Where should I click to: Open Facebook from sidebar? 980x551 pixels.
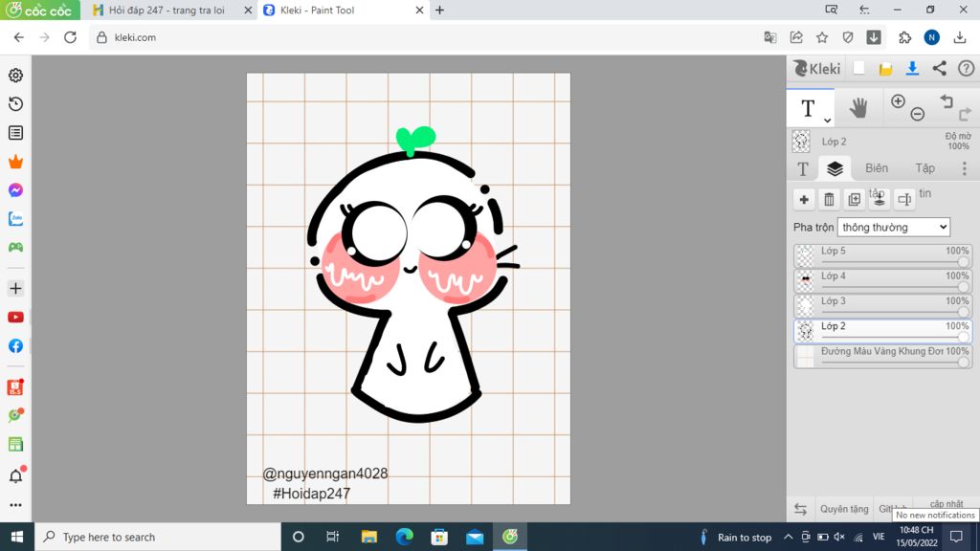(15, 346)
